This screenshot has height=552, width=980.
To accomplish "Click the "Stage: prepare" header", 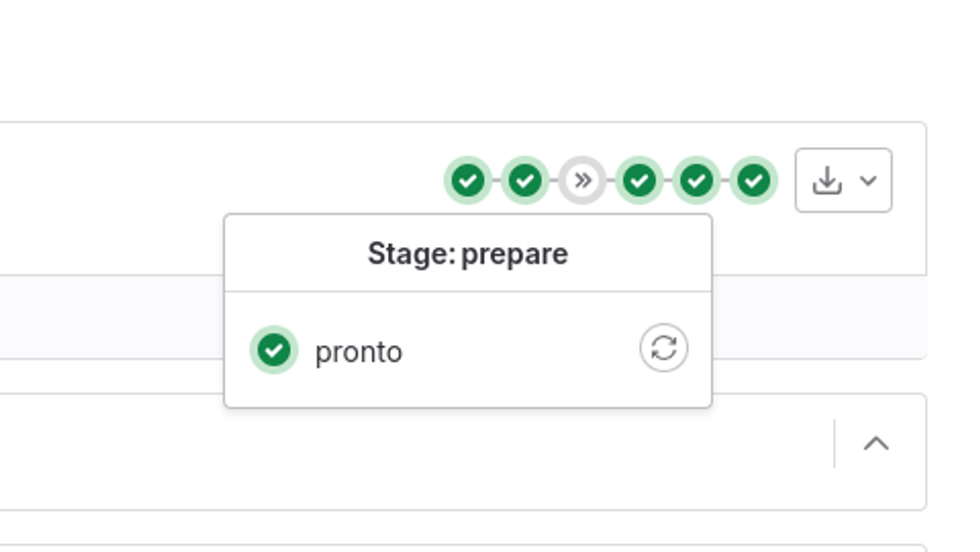I will pos(467,254).
